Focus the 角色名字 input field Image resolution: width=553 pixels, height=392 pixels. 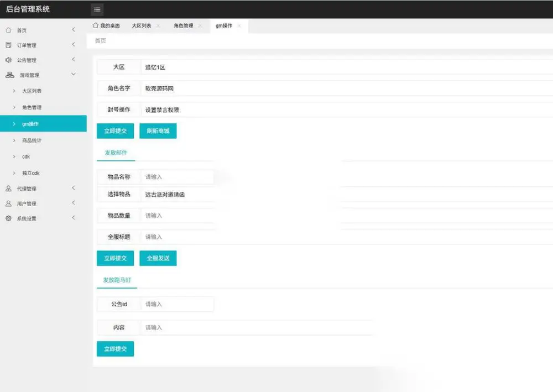347,88
